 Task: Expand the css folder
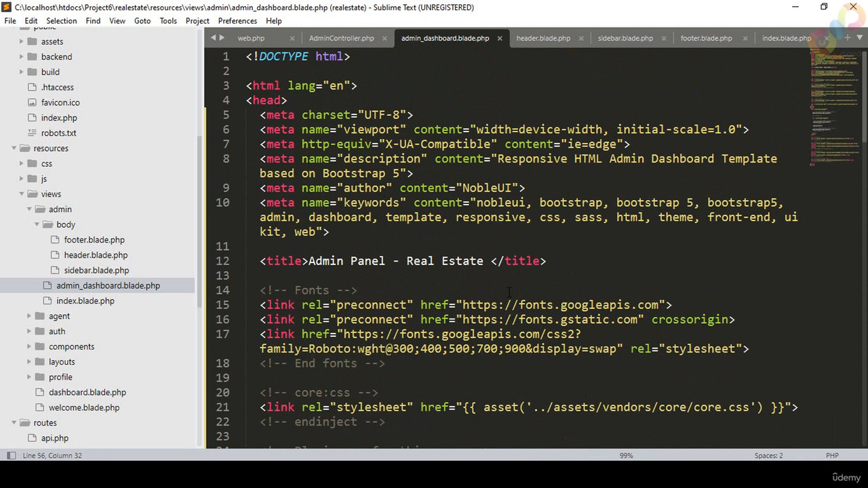(x=22, y=163)
